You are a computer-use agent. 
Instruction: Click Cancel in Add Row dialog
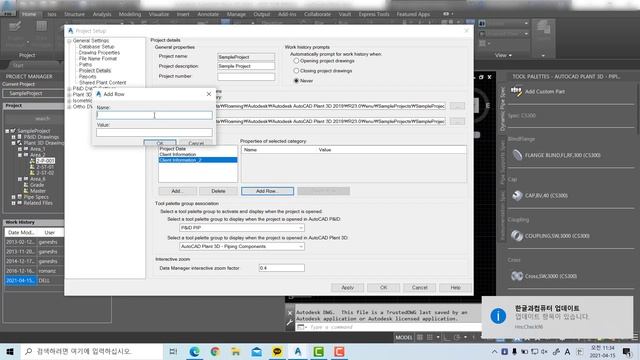click(196, 143)
